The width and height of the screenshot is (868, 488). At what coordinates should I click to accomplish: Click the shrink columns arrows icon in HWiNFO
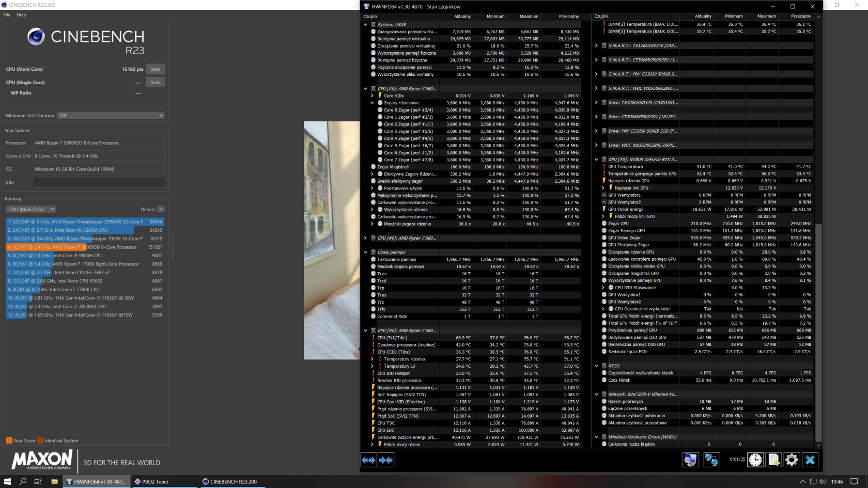[x=386, y=460]
